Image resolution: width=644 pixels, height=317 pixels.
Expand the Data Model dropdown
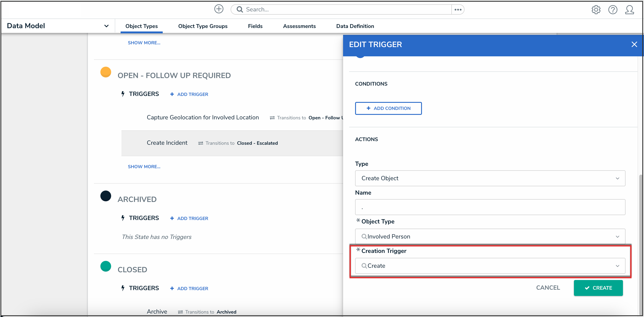pos(106,26)
